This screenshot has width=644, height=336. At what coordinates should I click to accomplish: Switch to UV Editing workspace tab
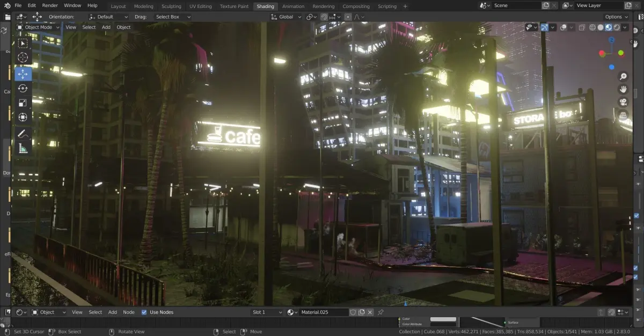coord(201,6)
